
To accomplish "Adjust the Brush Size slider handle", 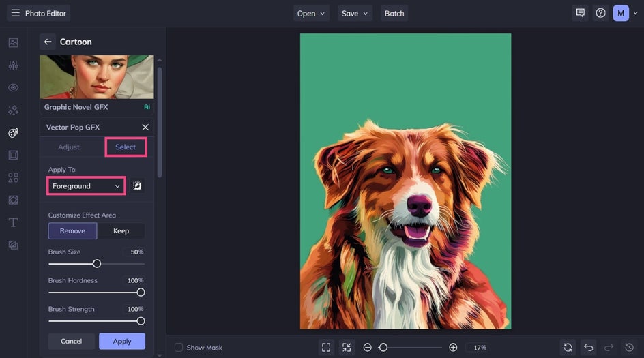I will [x=96, y=264].
